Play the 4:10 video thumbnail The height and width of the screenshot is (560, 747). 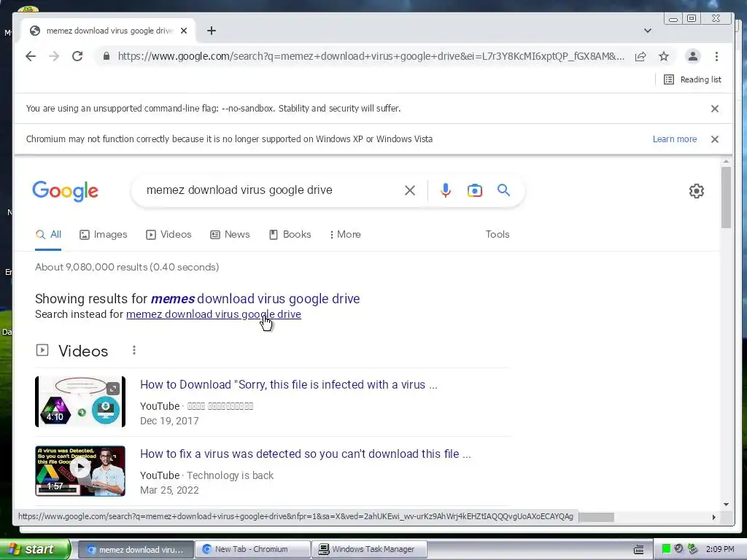(80, 402)
